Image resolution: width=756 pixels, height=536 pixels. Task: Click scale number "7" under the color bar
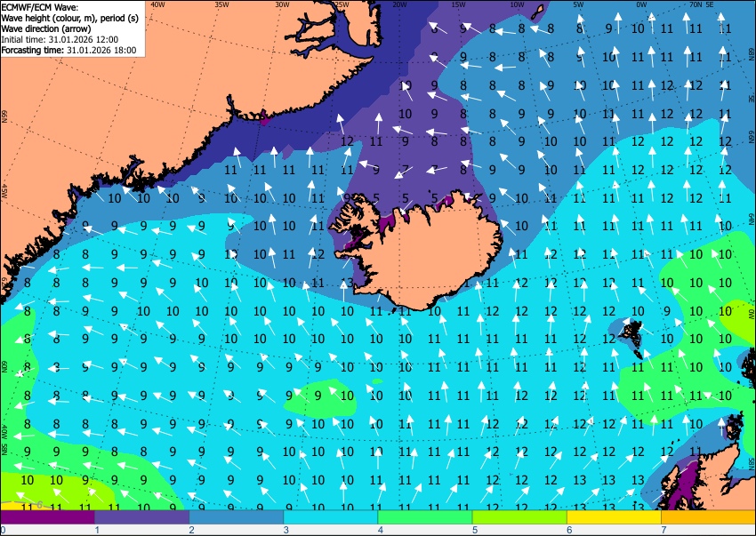click(x=664, y=530)
